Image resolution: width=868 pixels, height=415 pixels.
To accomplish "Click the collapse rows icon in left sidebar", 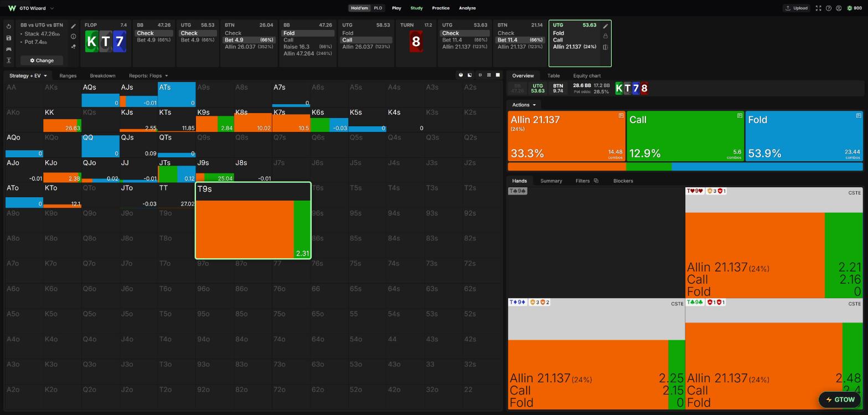I will pyautogui.click(x=9, y=60).
